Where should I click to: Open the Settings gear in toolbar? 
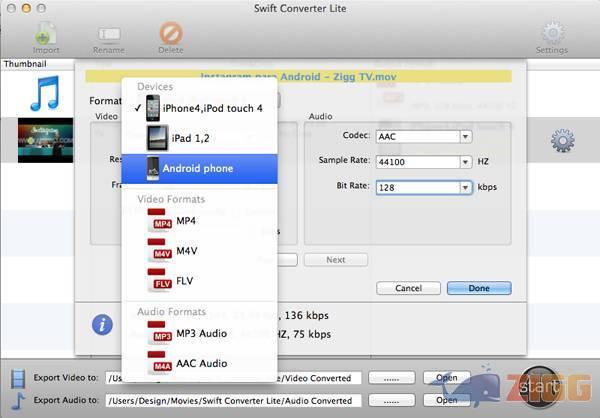552,38
